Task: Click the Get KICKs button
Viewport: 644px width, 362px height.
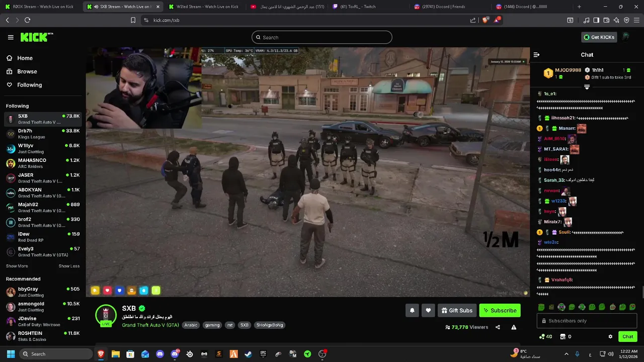Action: pos(599,37)
